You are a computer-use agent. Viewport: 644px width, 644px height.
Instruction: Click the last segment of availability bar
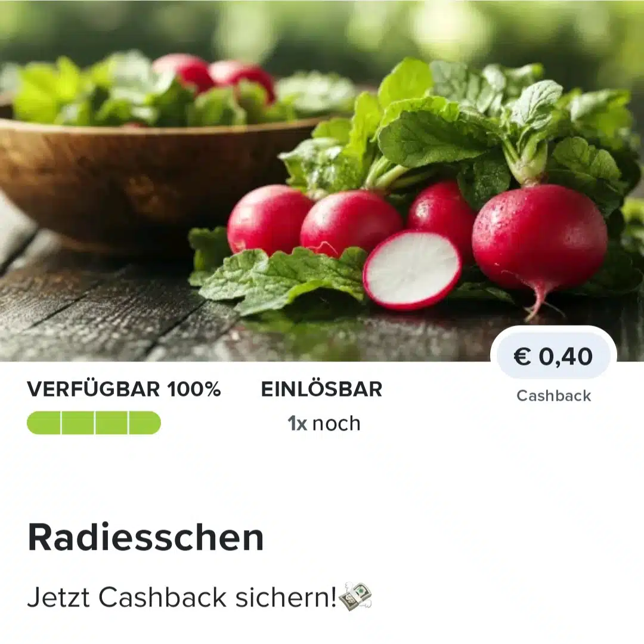(x=145, y=423)
